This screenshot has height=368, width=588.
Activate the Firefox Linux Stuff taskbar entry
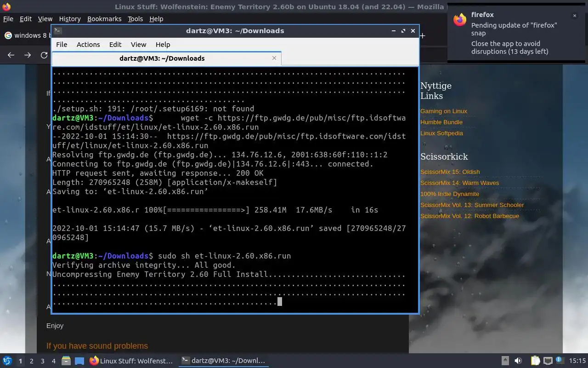[132, 361]
